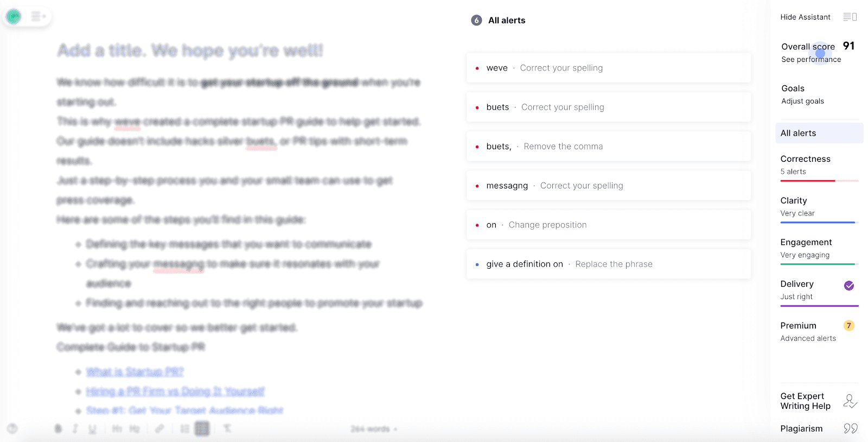Expand the weve spelling alert
Image resolution: width=868 pixels, height=442 pixels.
pyautogui.click(x=609, y=68)
